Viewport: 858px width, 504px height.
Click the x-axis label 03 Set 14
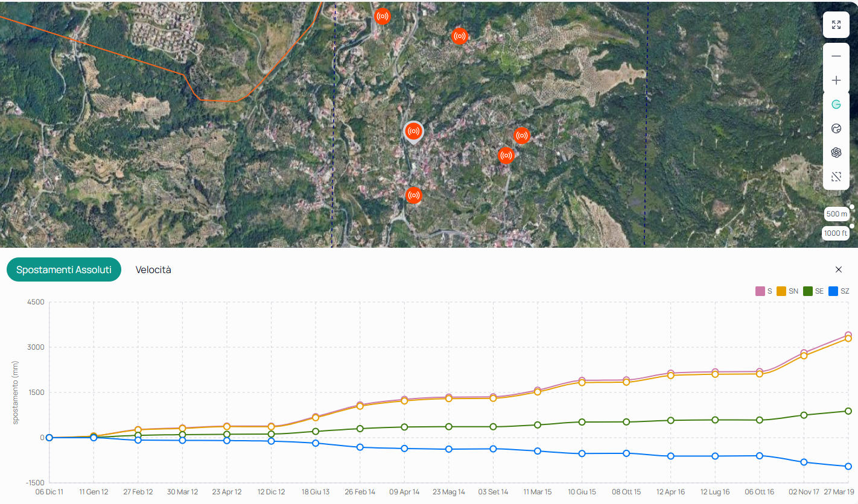pyautogui.click(x=493, y=492)
